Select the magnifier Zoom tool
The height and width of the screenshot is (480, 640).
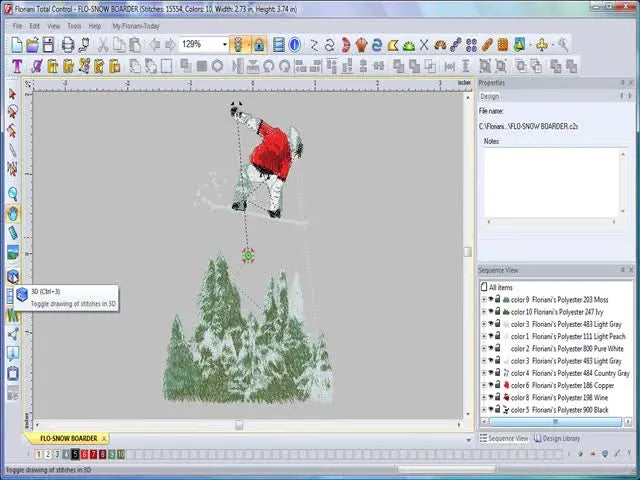13,193
